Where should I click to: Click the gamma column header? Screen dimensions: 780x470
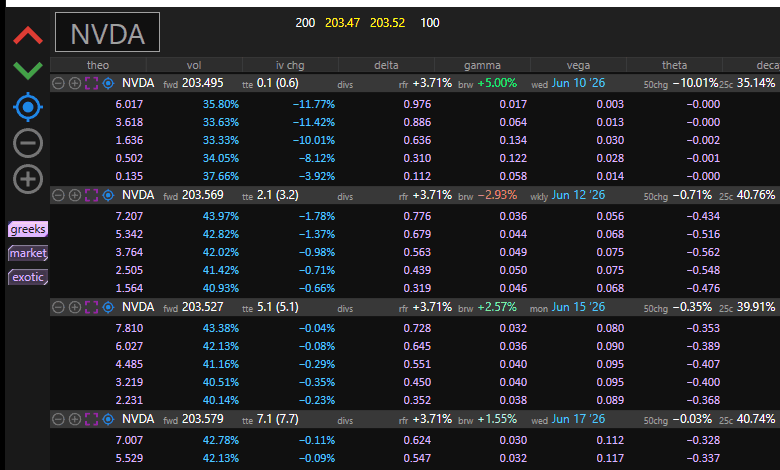coord(482,65)
